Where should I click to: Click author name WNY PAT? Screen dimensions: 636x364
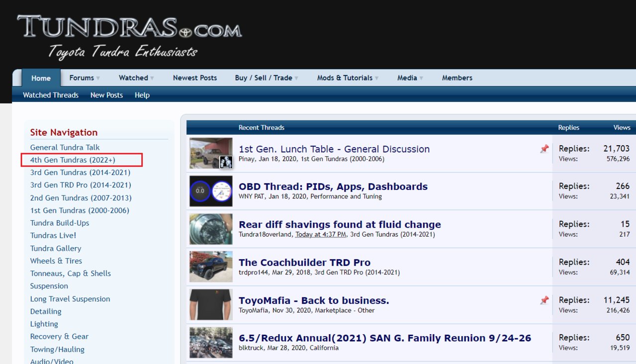click(x=251, y=196)
